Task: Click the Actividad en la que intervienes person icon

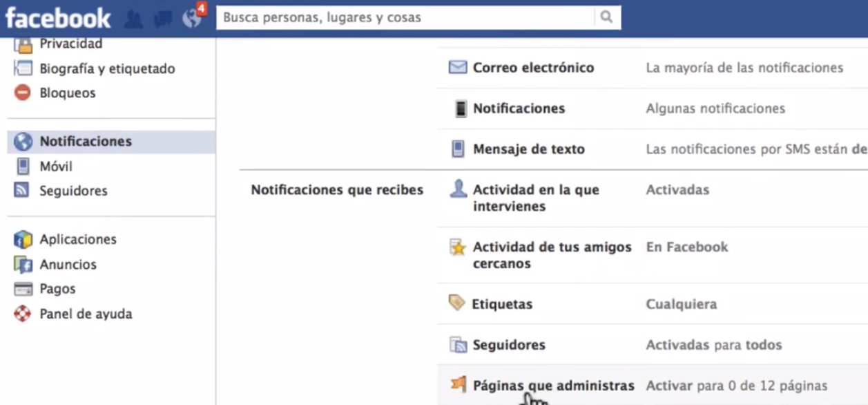Action: click(459, 189)
